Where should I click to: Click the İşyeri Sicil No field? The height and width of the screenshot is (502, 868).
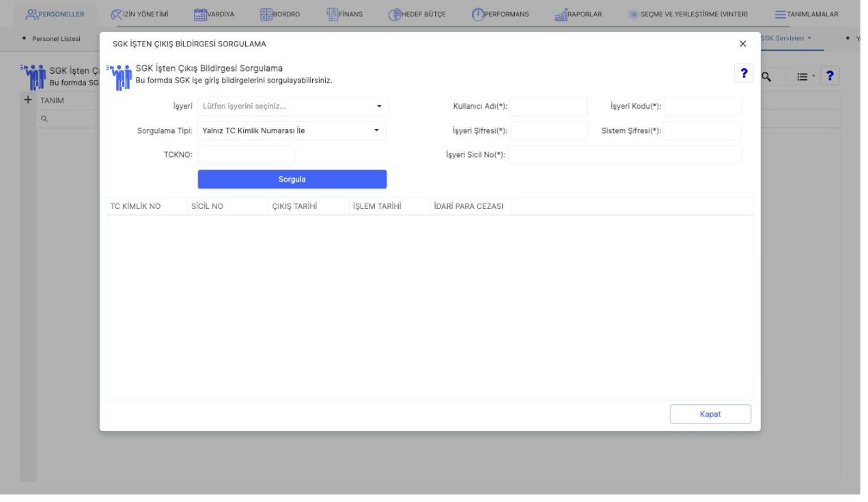coord(625,154)
